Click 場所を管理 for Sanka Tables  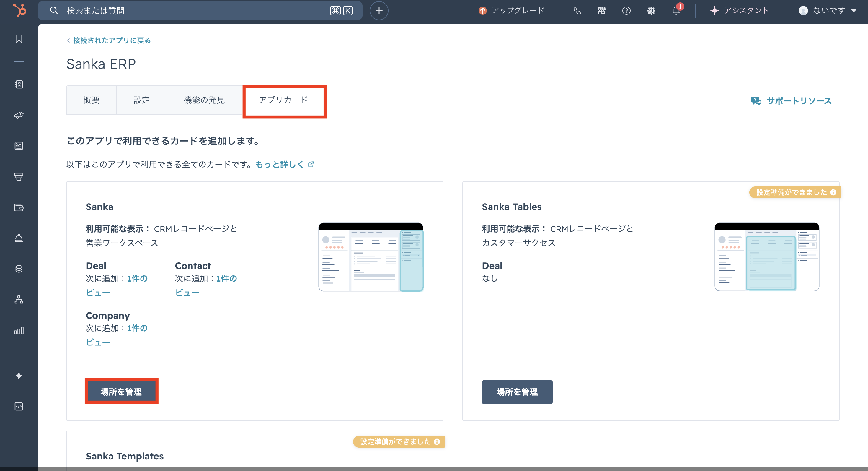pyautogui.click(x=517, y=392)
